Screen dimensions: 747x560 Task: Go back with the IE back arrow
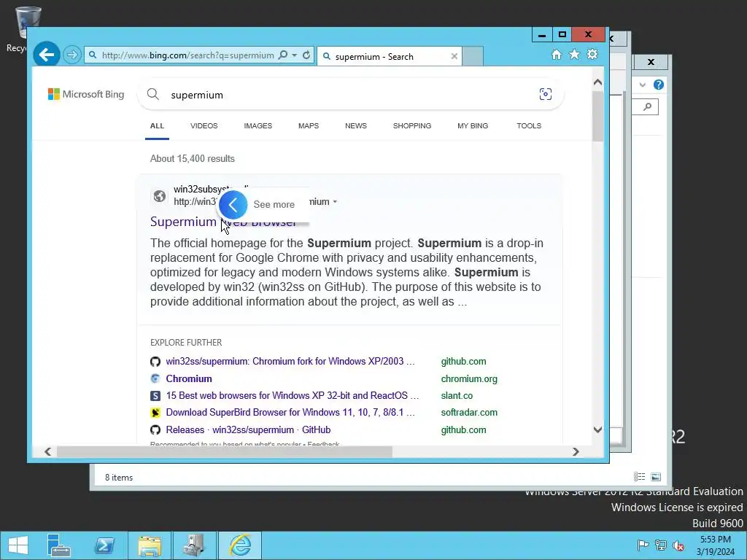pos(47,55)
